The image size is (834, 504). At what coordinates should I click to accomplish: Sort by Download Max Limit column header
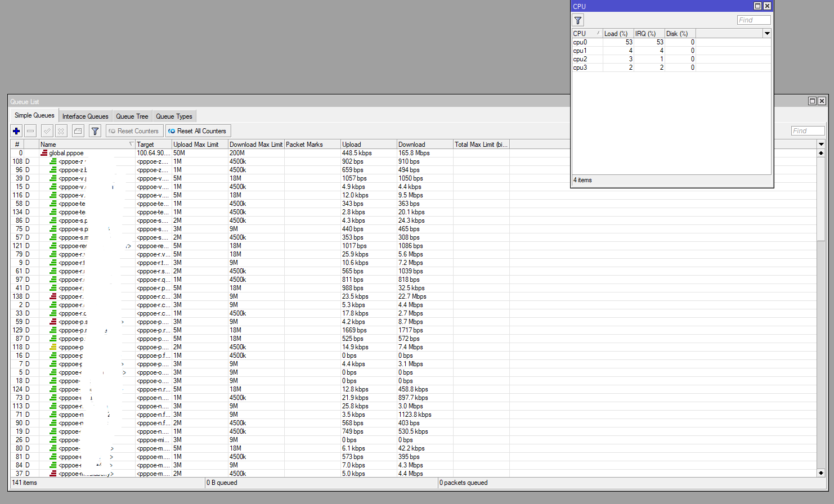tap(256, 145)
